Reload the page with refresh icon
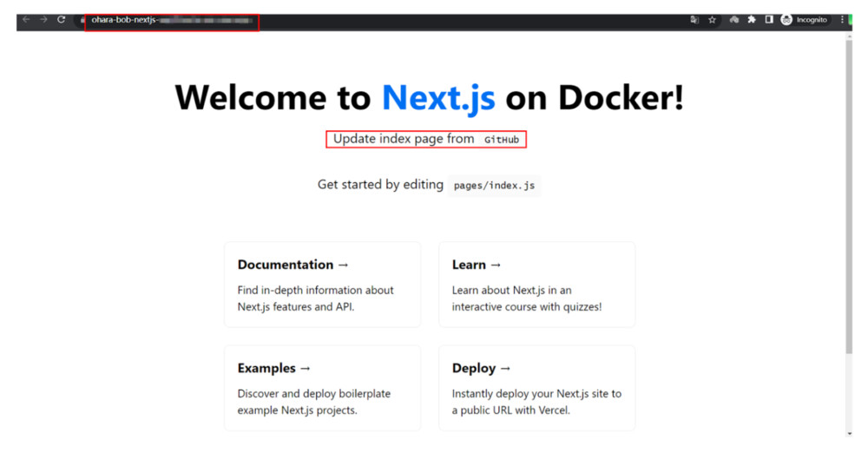 pos(62,19)
